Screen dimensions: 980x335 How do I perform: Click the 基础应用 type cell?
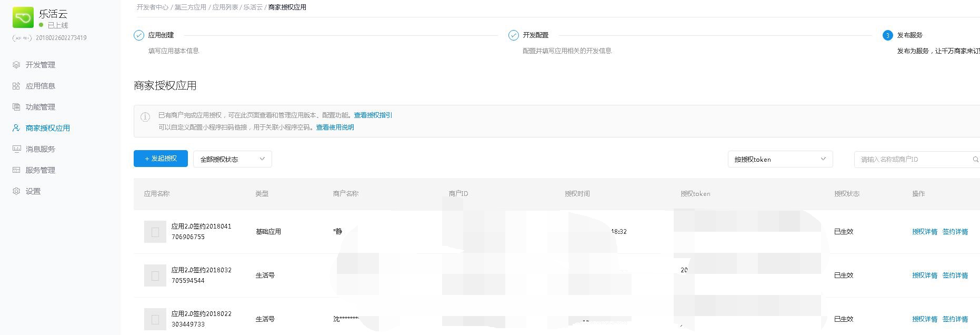click(268, 232)
